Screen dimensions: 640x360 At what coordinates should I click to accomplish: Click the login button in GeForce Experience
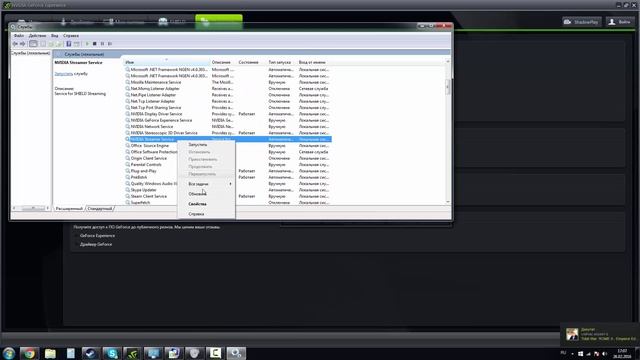[620, 22]
